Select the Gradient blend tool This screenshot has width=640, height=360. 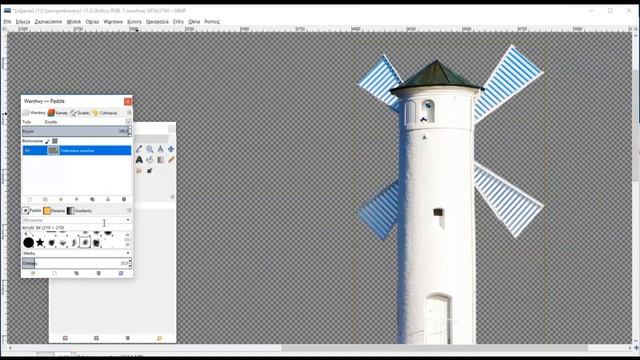(160, 160)
